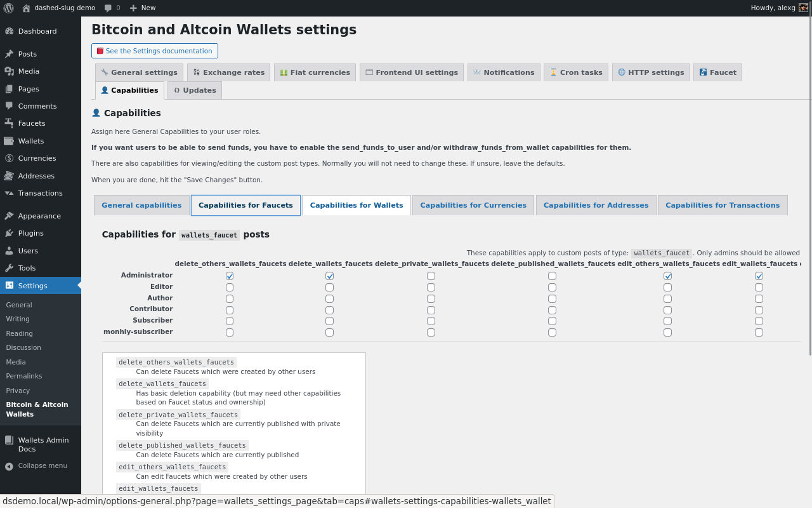Open Privacy settings submenu link

(18, 391)
